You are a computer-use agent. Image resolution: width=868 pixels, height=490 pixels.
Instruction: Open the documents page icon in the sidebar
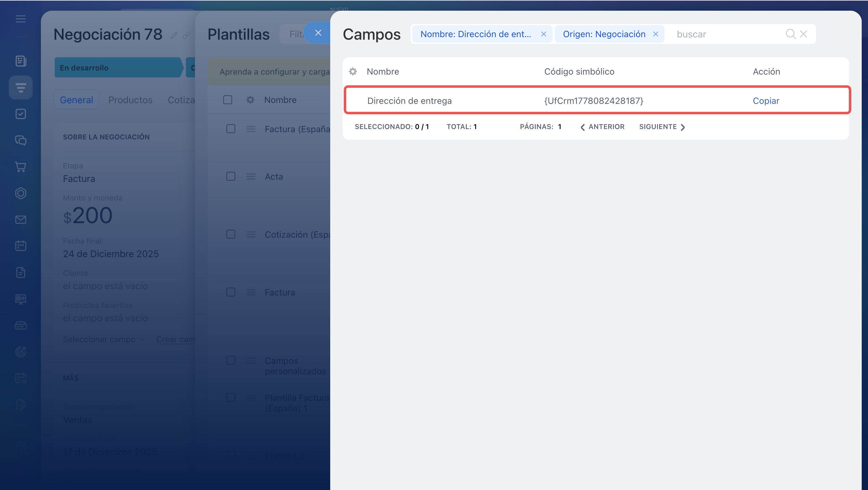(20, 273)
